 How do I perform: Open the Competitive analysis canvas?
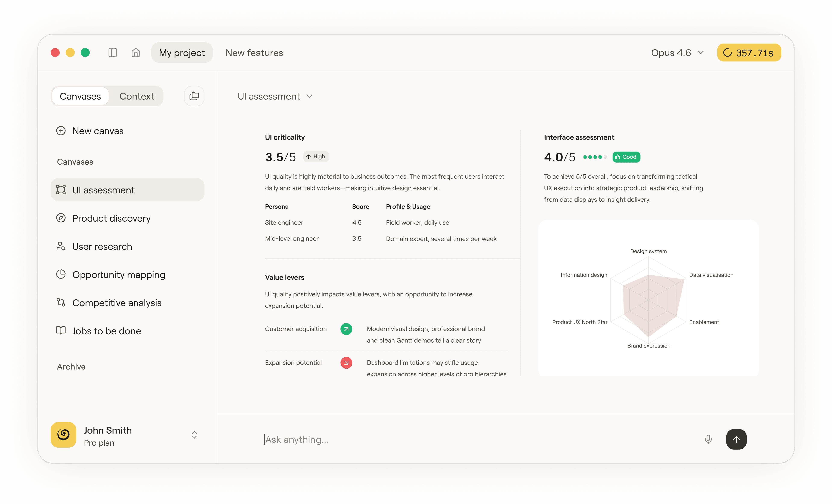tap(117, 303)
